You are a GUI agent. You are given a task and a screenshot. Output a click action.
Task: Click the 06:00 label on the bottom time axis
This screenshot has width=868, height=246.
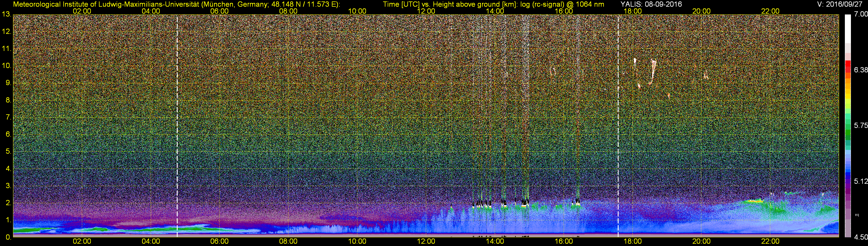[219, 241]
